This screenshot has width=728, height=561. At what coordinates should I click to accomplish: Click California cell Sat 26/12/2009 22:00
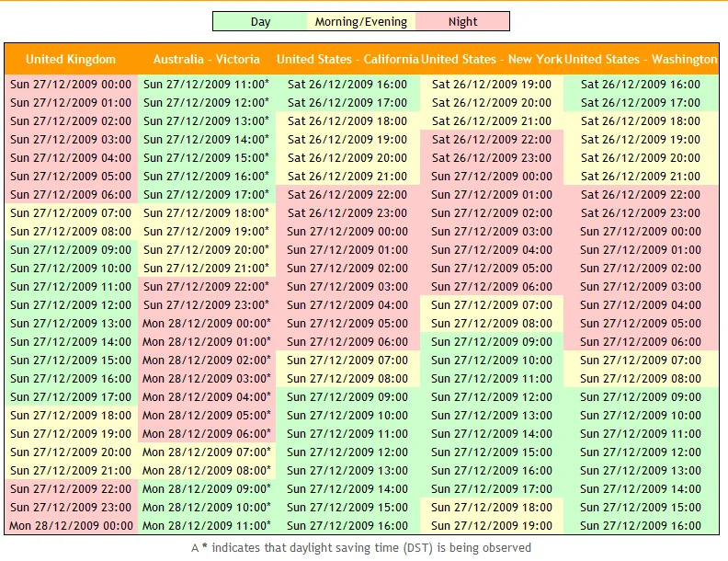coord(347,195)
